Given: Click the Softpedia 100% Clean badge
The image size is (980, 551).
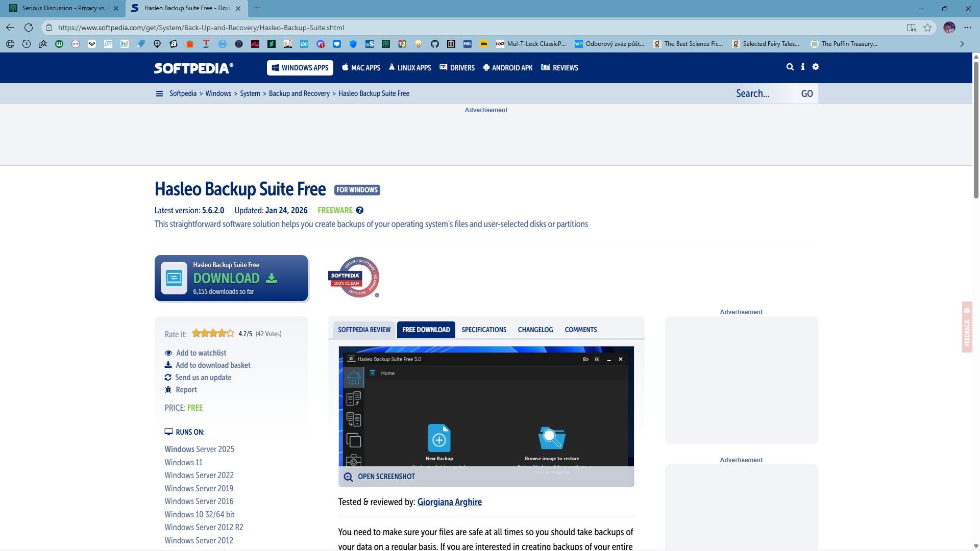Looking at the screenshot, I should 354,278.
